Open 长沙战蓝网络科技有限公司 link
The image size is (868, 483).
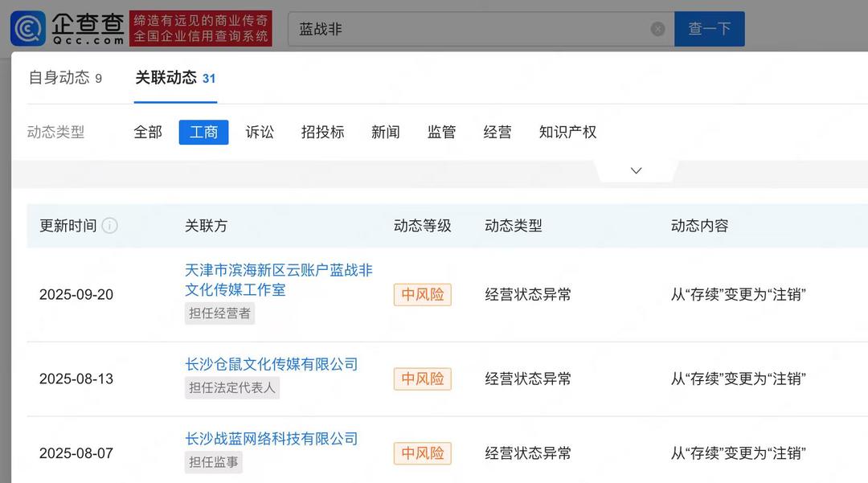(271, 439)
